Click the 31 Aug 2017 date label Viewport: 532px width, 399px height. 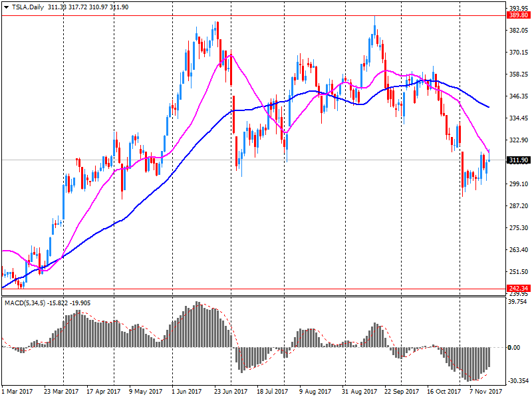click(x=359, y=392)
